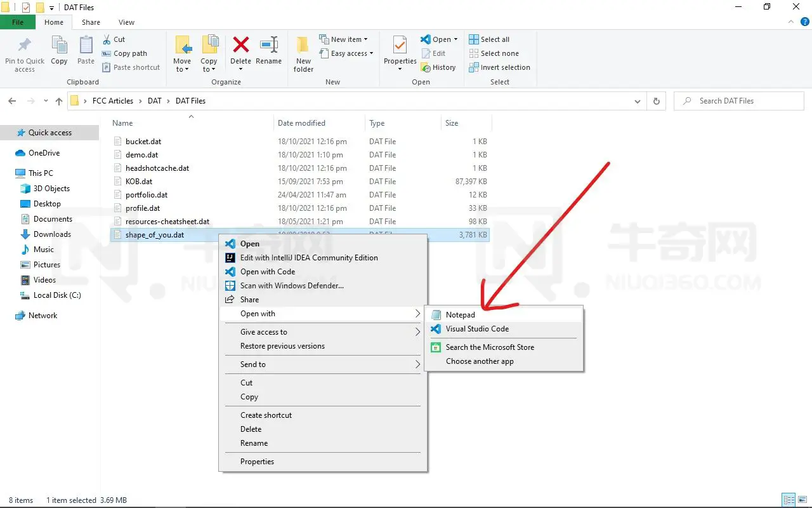Select Notepad in Open with submenu
The image size is (812, 508).
click(x=504, y=315)
